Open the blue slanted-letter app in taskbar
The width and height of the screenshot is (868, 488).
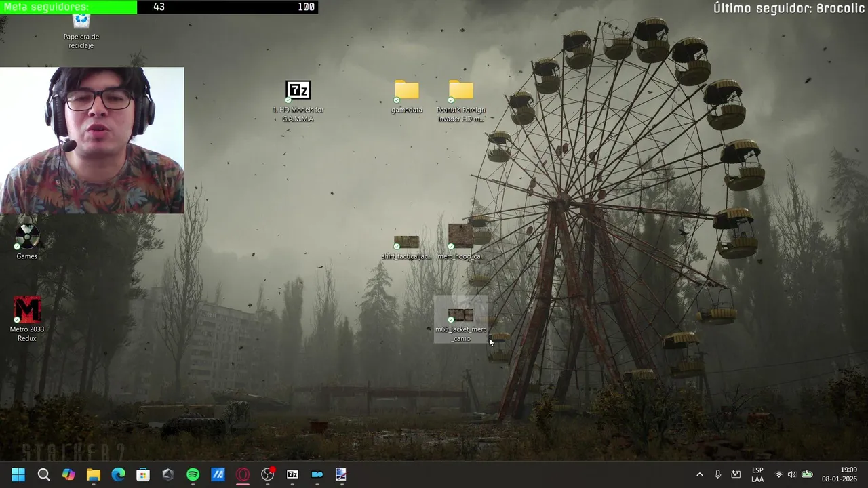(x=218, y=474)
